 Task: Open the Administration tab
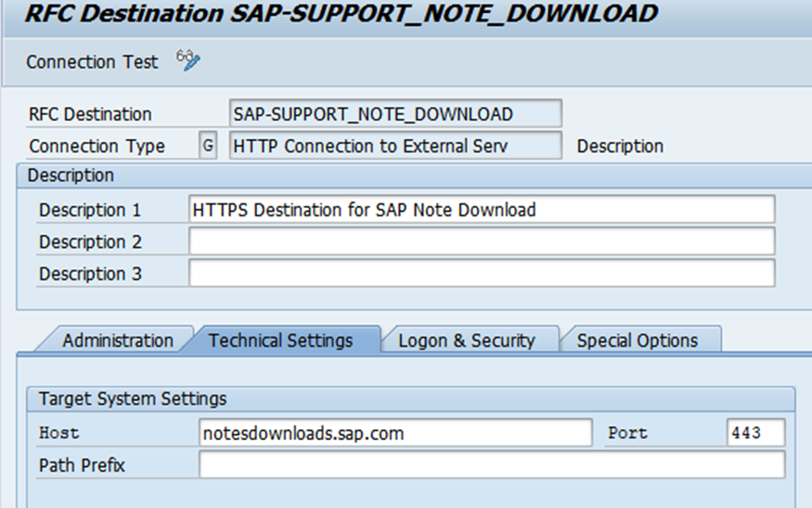(x=118, y=340)
